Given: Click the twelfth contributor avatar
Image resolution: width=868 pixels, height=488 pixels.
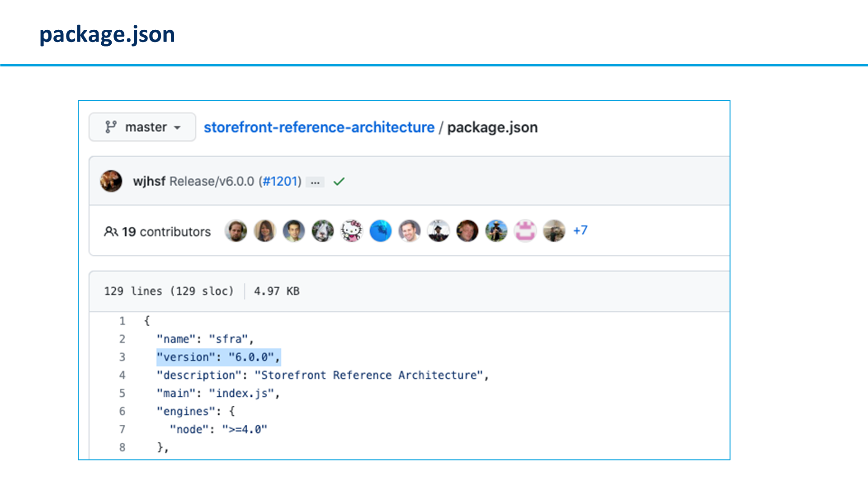Looking at the screenshot, I should pos(554,231).
